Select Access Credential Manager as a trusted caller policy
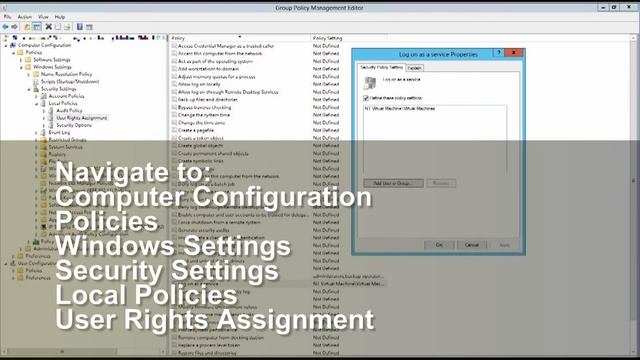Screen dimensions: 640x360 click(226, 46)
